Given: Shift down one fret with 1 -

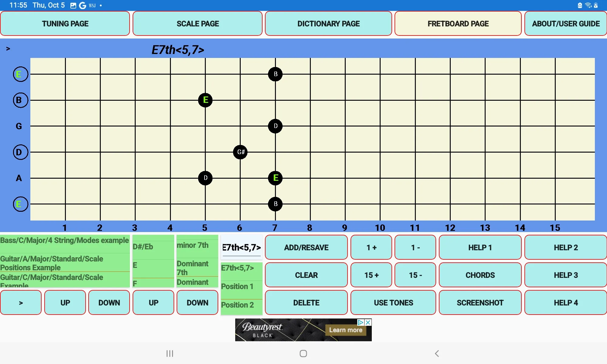Looking at the screenshot, I should point(415,247).
